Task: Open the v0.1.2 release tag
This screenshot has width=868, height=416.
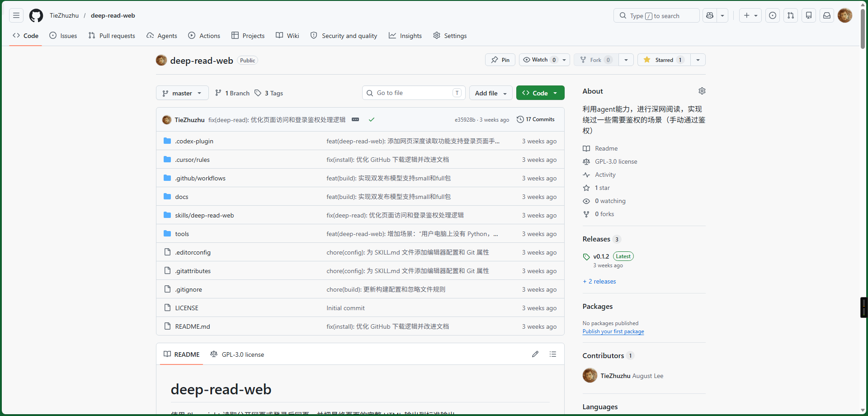Action: point(601,256)
